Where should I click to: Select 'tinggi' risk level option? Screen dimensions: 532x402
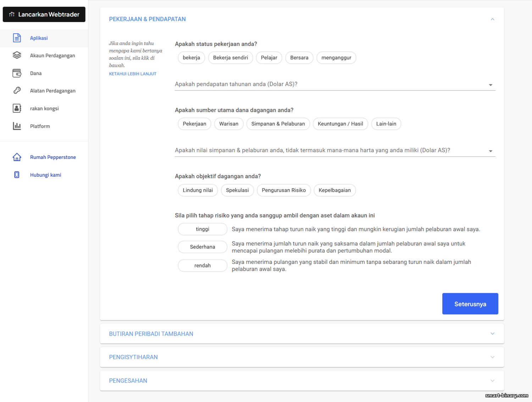point(203,229)
